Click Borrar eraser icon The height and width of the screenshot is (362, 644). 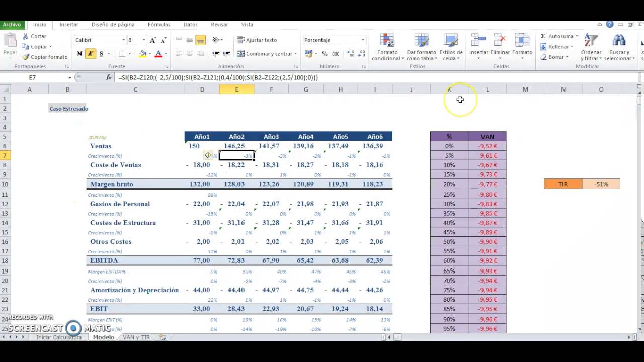543,57
